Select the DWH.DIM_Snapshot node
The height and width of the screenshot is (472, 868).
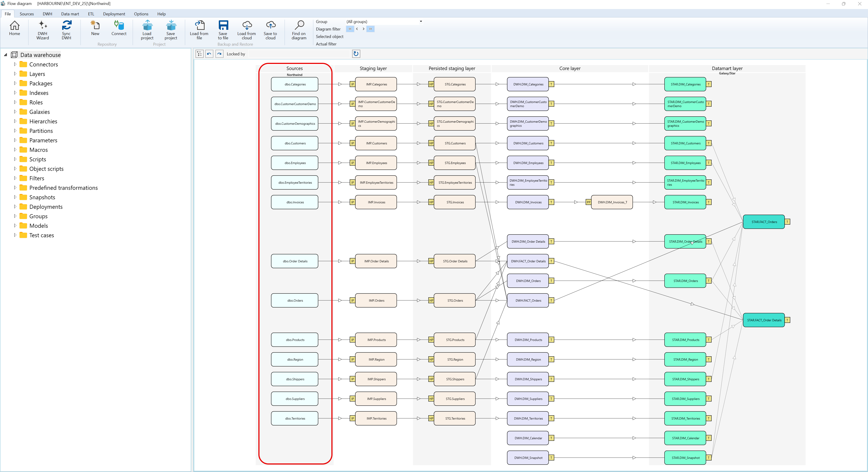click(x=528, y=458)
